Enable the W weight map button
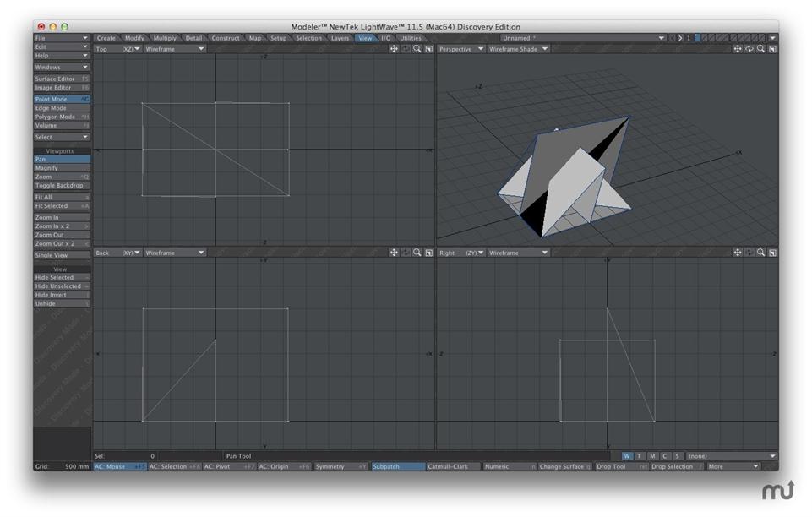The image size is (812, 517). pos(627,456)
